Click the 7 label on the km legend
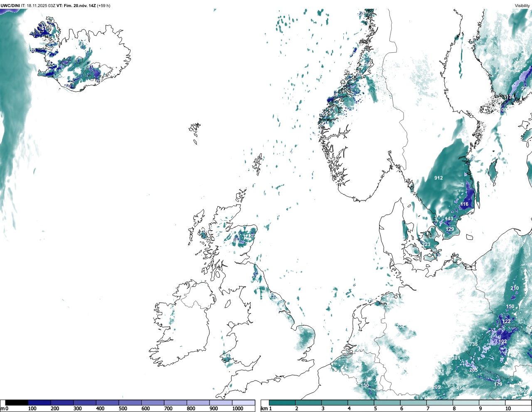Image resolution: width=532 pixels, height=412 pixels. (428, 409)
